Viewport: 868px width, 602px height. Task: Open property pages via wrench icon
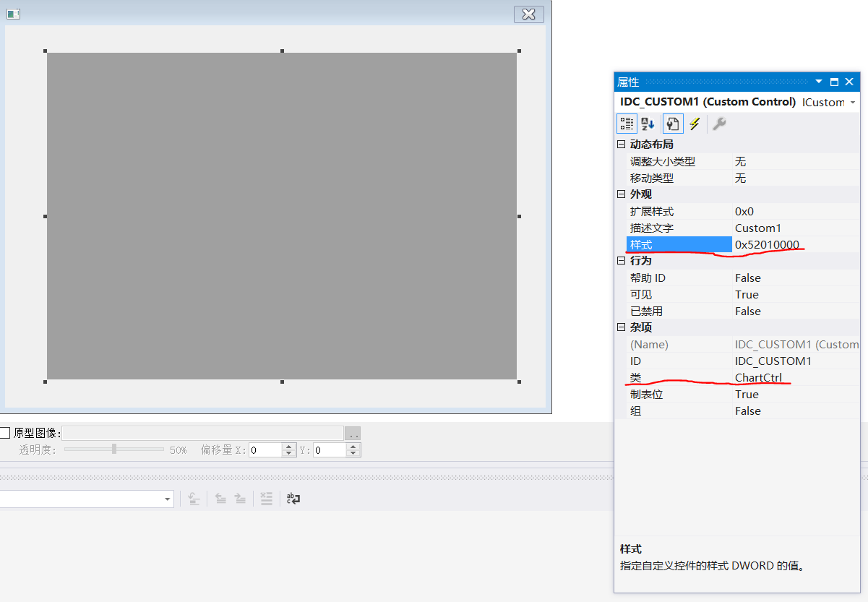[x=719, y=123]
